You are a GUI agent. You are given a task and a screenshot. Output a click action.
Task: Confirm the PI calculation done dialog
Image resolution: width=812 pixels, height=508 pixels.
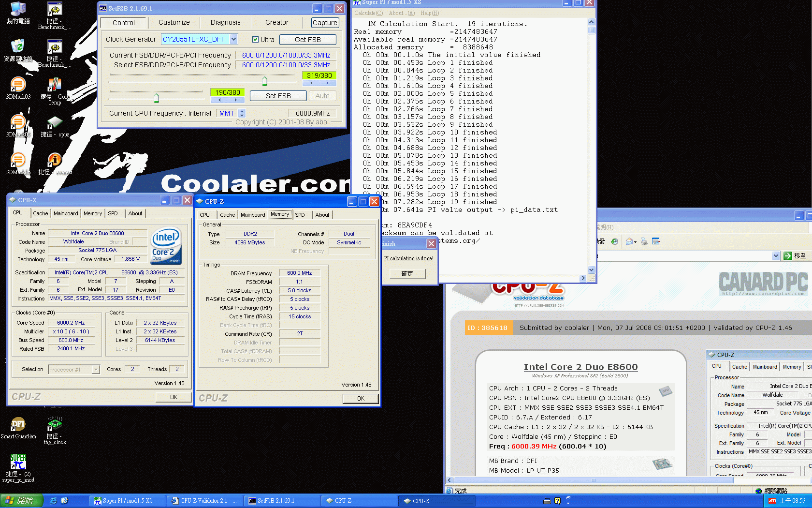tap(407, 274)
